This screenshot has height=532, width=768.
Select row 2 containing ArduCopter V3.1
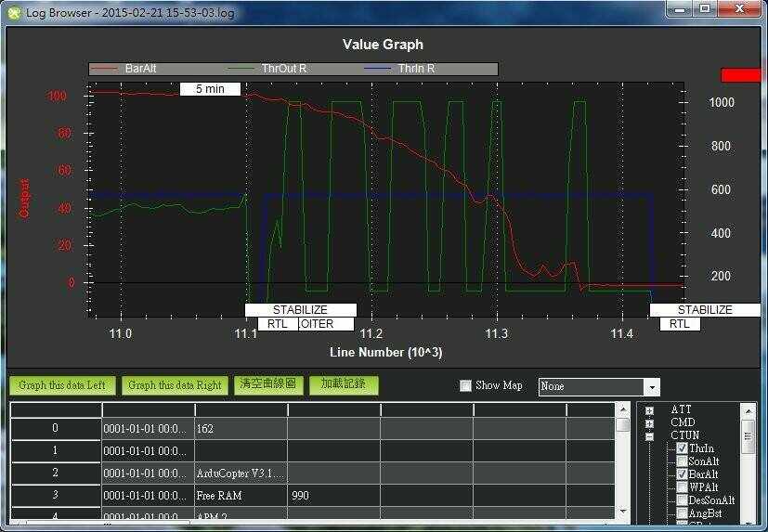pyautogui.click(x=56, y=473)
